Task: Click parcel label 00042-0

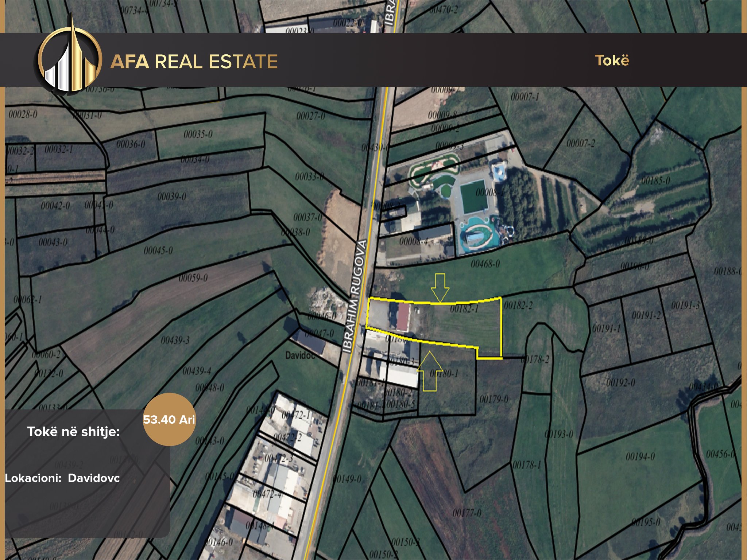Action: point(55,206)
